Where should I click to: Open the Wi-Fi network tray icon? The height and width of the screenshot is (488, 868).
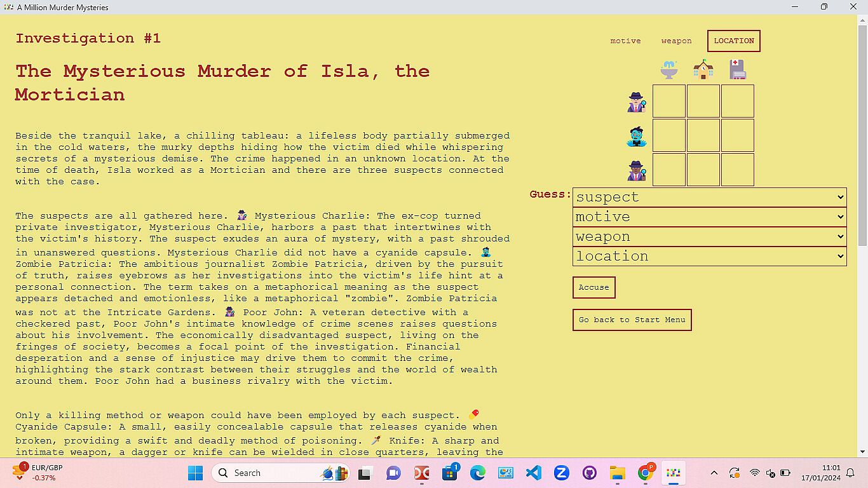pyautogui.click(x=755, y=473)
